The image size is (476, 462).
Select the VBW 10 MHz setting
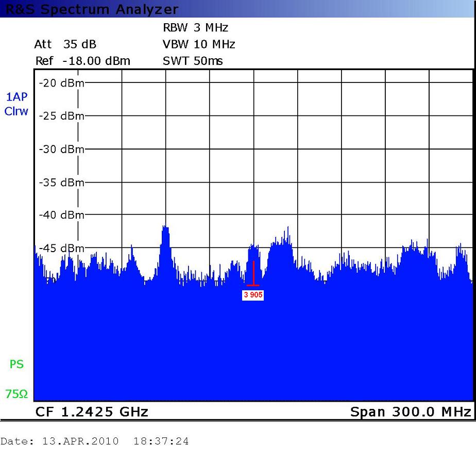[198, 44]
